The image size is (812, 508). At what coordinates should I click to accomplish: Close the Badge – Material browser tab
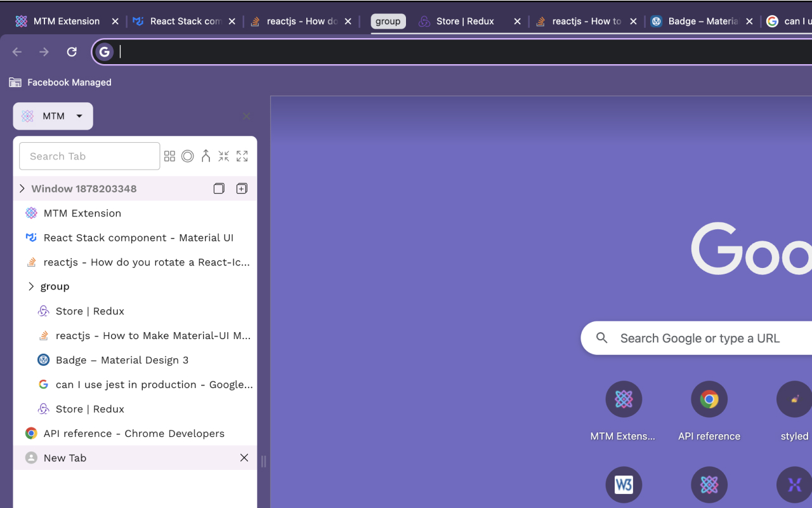click(749, 22)
